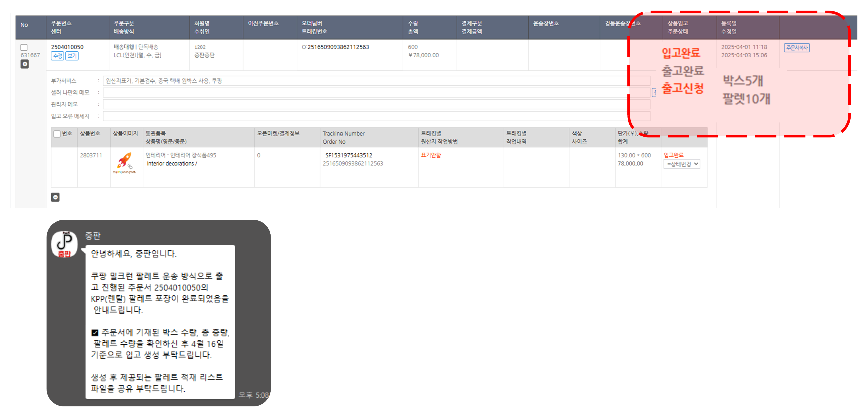868x417 pixels.
Task: Click the Tracking Number Order No header
Action: tap(369, 137)
